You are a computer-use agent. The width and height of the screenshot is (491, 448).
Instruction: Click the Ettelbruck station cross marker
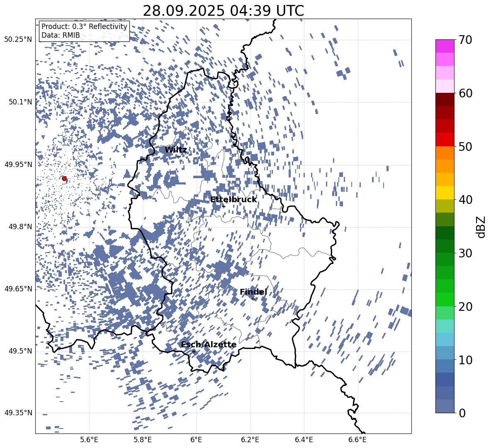click(224, 206)
